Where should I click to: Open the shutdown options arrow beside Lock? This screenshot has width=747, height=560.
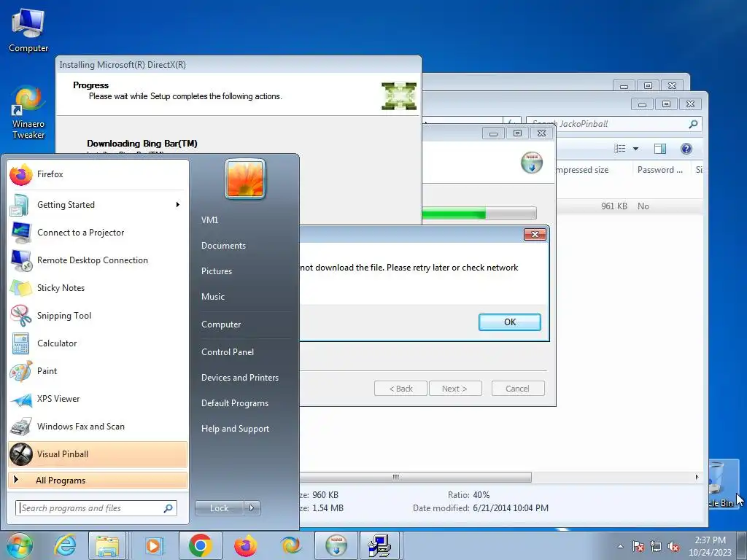pos(252,508)
